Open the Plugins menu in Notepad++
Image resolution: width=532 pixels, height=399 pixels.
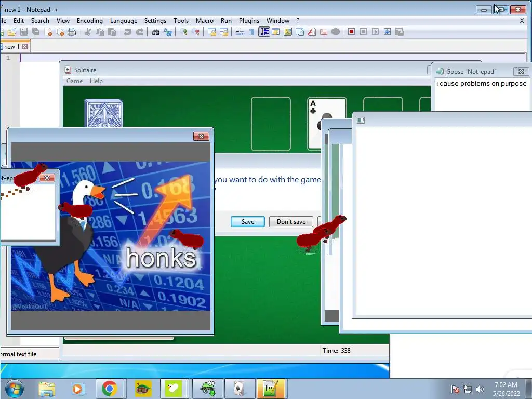click(x=249, y=21)
